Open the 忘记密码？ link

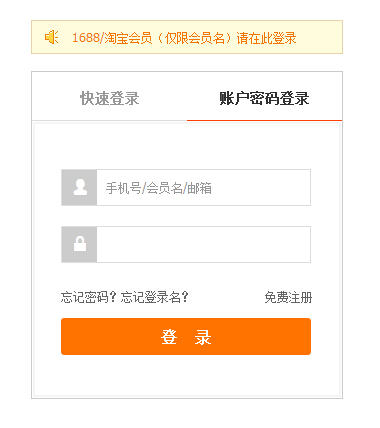tap(89, 297)
